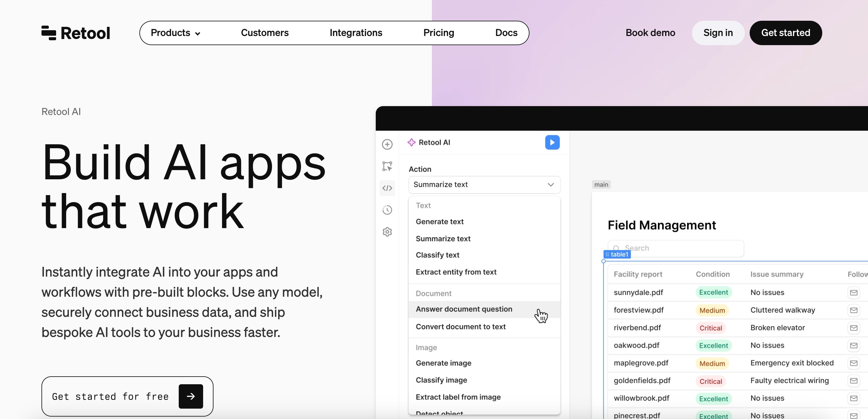This screenshot has height=419, width=868.
Task: Click the Field Management heading
Action: [662, 225]
